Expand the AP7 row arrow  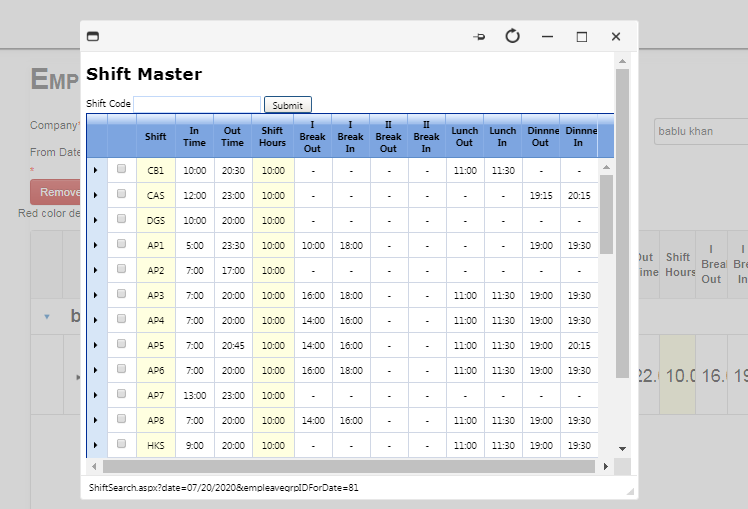click(x=95, y=395)
